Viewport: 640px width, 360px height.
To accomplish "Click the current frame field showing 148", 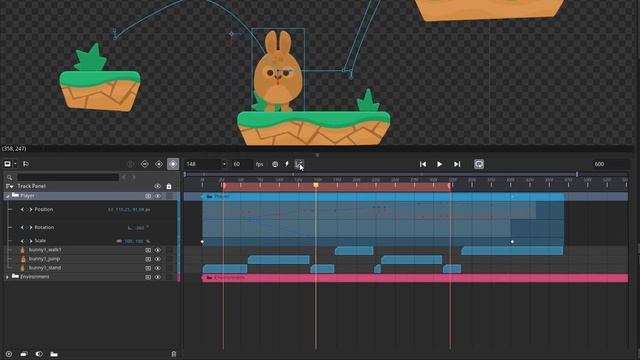I will point(202,164).
